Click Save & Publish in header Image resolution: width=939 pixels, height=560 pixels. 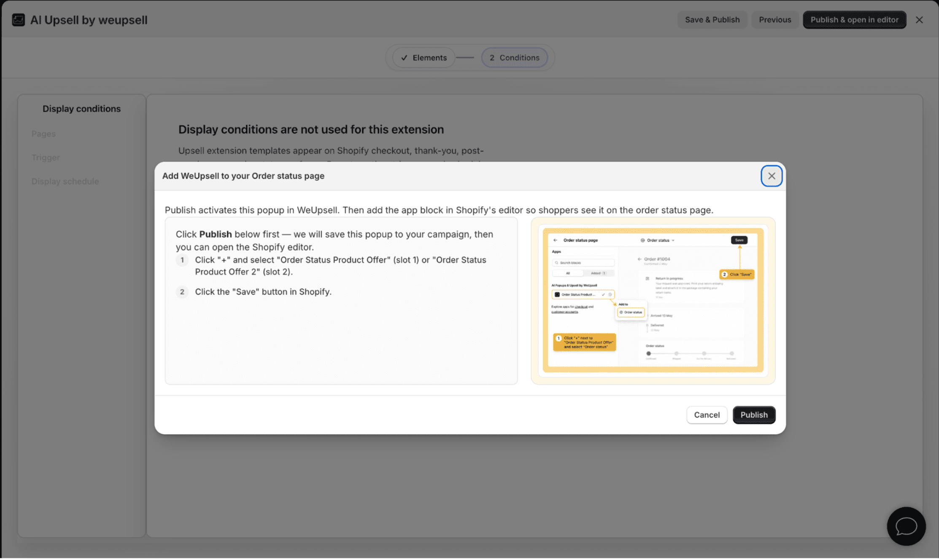(x=712, y=20)
